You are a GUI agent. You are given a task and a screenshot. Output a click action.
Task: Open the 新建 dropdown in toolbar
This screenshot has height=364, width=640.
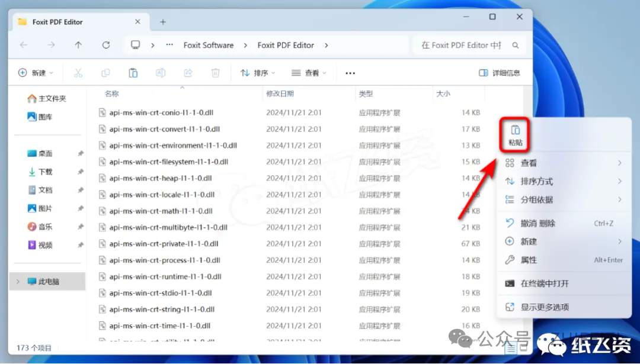pos(36,73)
